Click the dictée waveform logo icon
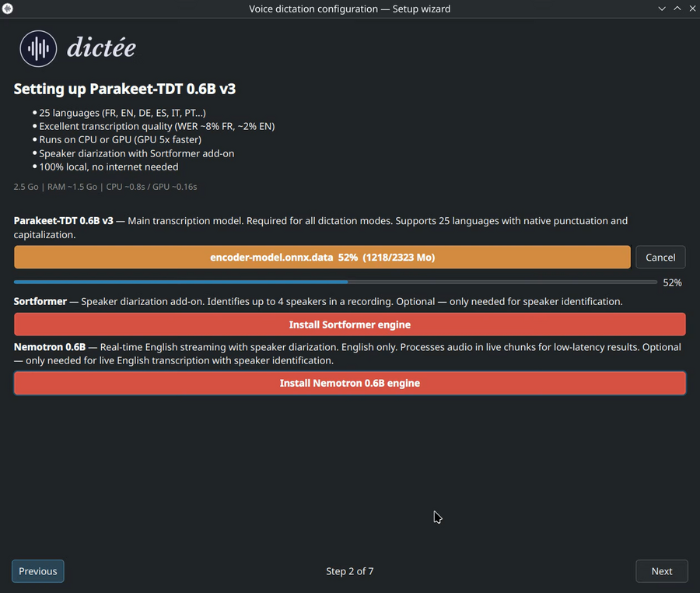The image size is (700, 593). tap(38, 48)
